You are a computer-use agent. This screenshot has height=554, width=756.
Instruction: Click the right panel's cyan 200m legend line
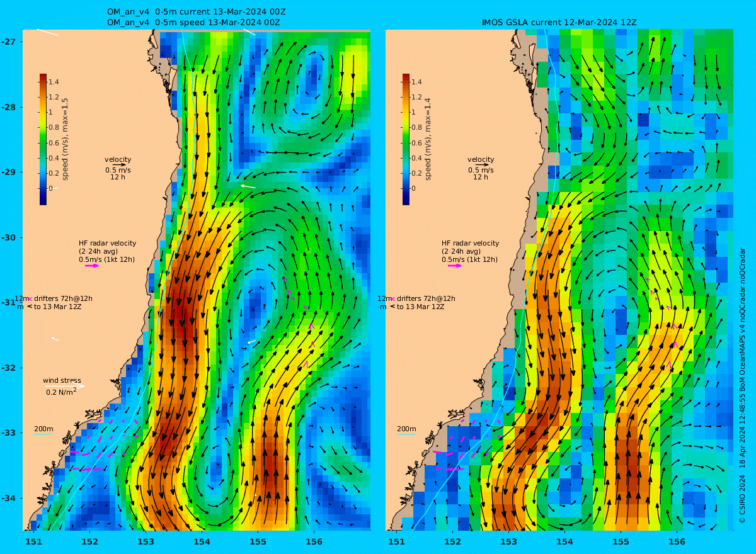(406, 434)
